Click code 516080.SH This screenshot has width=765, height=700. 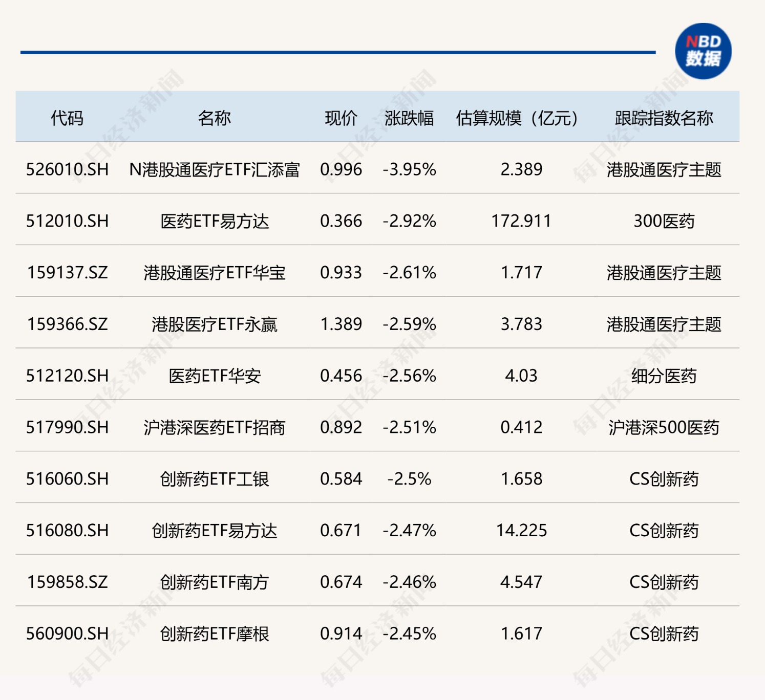click(x=68, y=531)
